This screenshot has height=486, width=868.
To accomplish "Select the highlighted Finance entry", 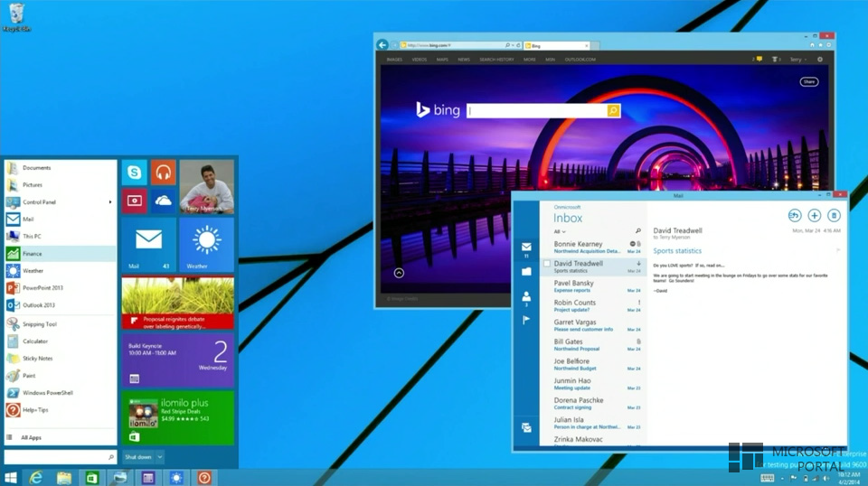I will tap(61, 253).
